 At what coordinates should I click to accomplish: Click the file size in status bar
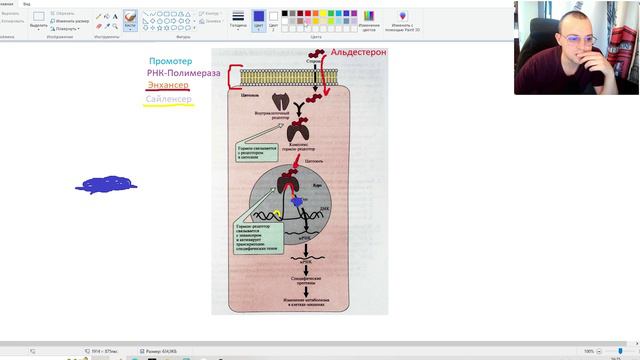[x=158, y=351]
